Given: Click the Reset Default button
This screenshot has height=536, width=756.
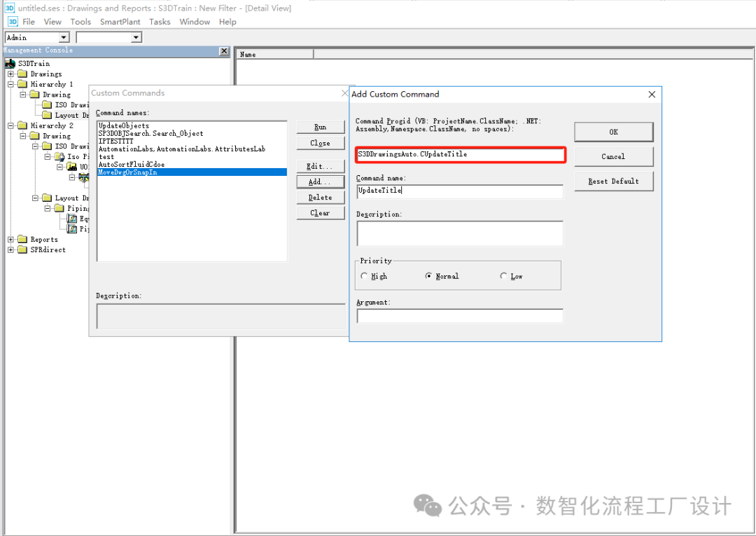Looking at the screenshot, I should click(613, 181).
